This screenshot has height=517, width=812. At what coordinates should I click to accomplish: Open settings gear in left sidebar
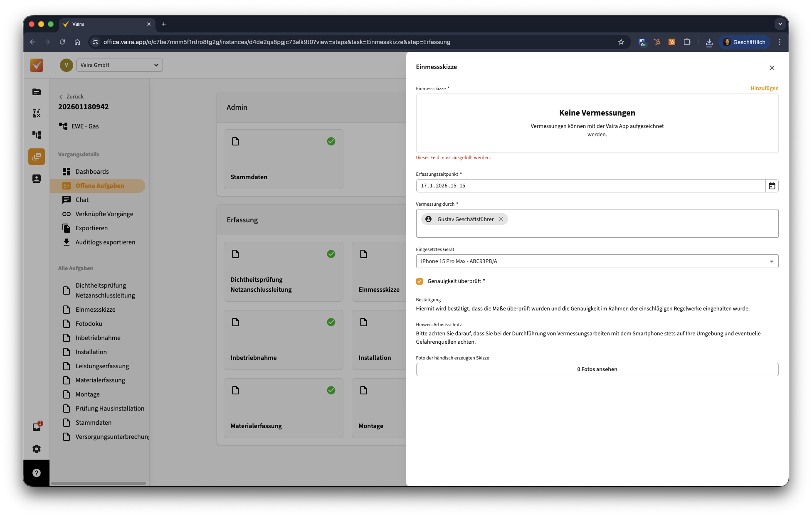(x=37, y=449)
